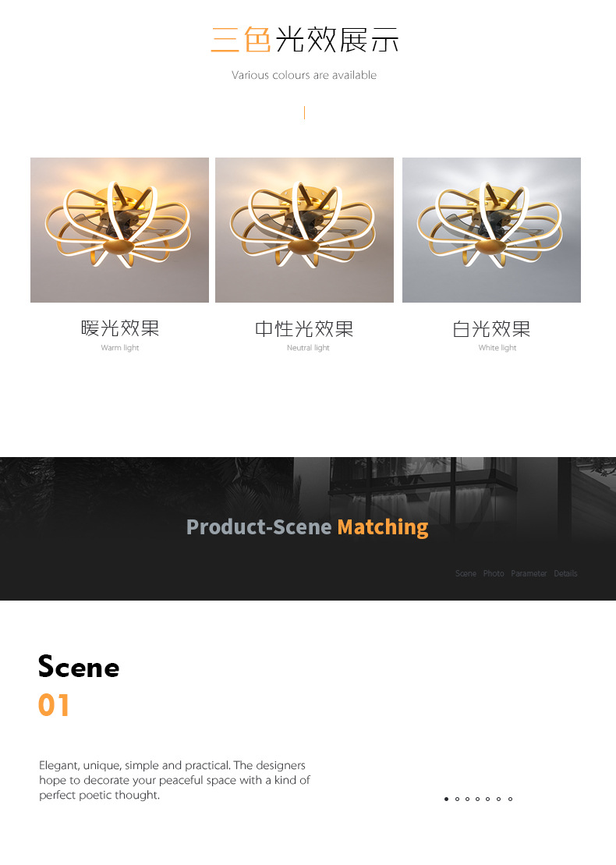Open the white light lamp thumbnail

pos(491,230)
